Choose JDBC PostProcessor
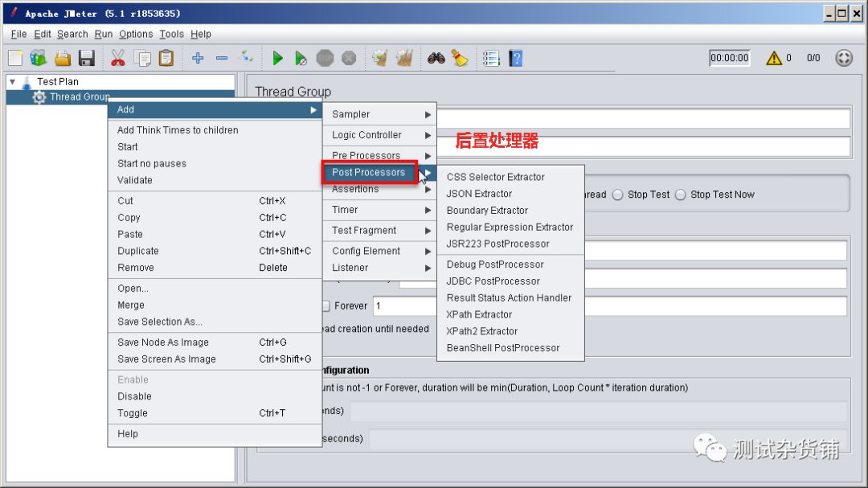This screenshot has height=488, width=868. (x=510, y=281)
